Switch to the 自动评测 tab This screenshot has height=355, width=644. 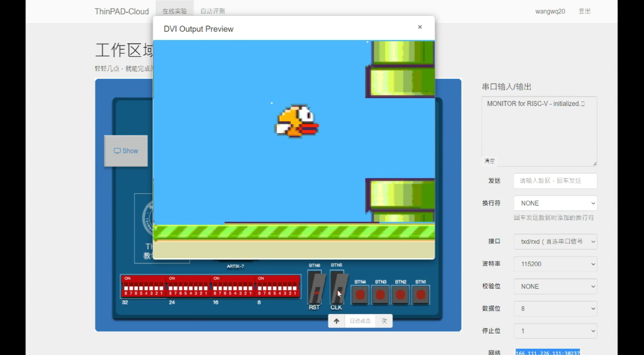click(x=213, y=11)
